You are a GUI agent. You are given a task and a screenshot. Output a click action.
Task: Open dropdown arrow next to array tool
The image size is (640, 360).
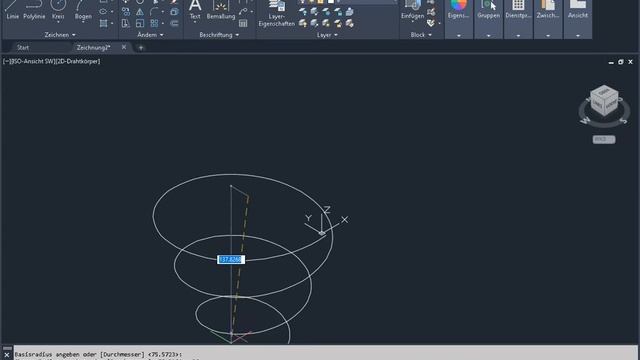[x=162, y=23]
